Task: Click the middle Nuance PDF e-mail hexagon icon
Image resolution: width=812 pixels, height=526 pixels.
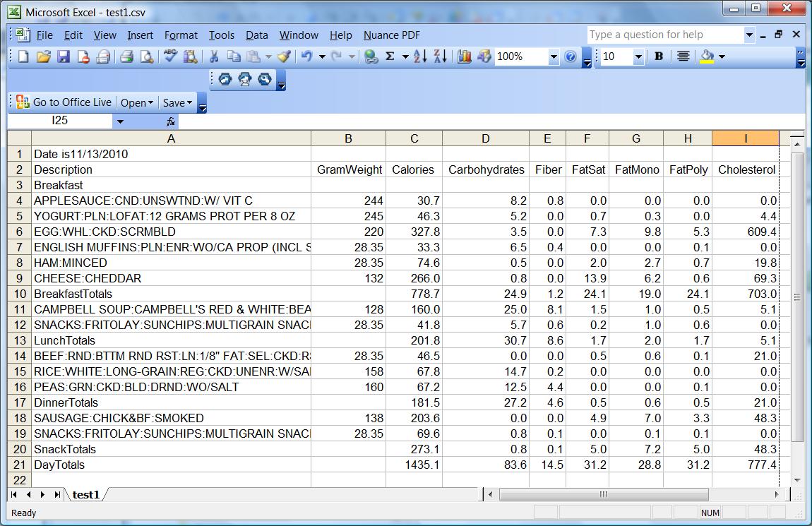Action: coord(244,79)
